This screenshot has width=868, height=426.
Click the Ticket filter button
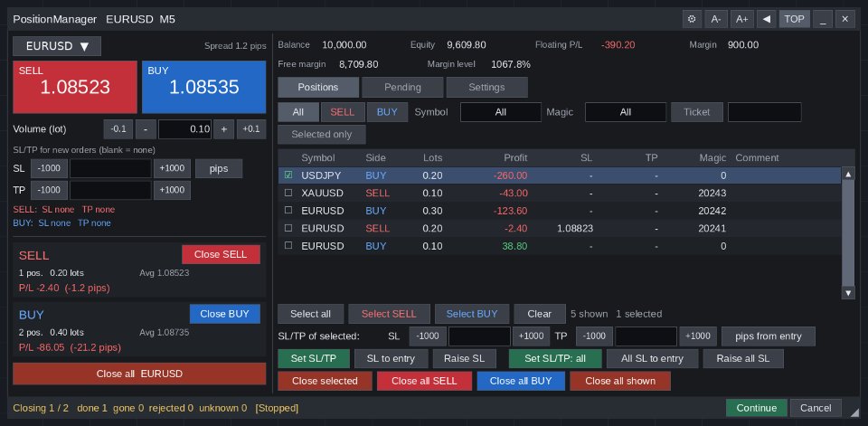697,112
